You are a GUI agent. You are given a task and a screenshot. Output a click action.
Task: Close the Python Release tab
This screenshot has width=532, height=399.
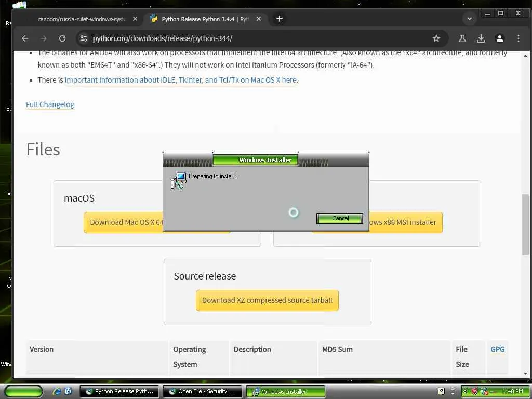tap(259, 19)
